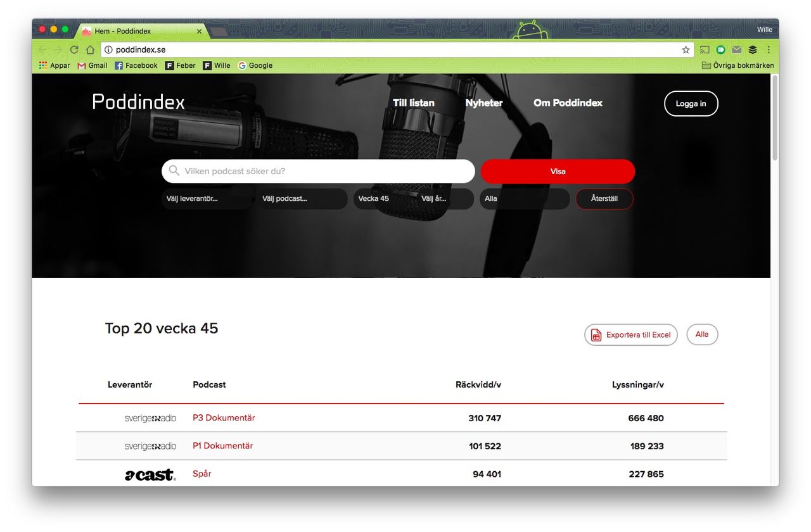Click the 189 233 listens value
Screen dimensions: 811x532
[647, 446]
